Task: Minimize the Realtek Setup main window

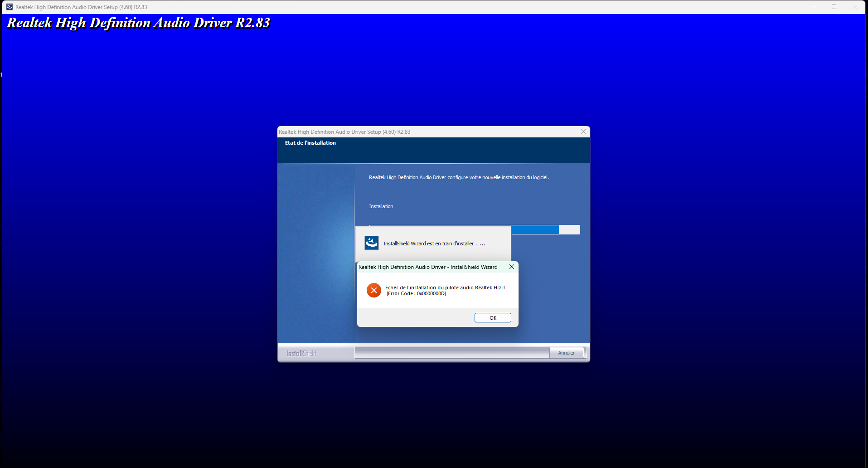Action: click(x=814, y=7)
